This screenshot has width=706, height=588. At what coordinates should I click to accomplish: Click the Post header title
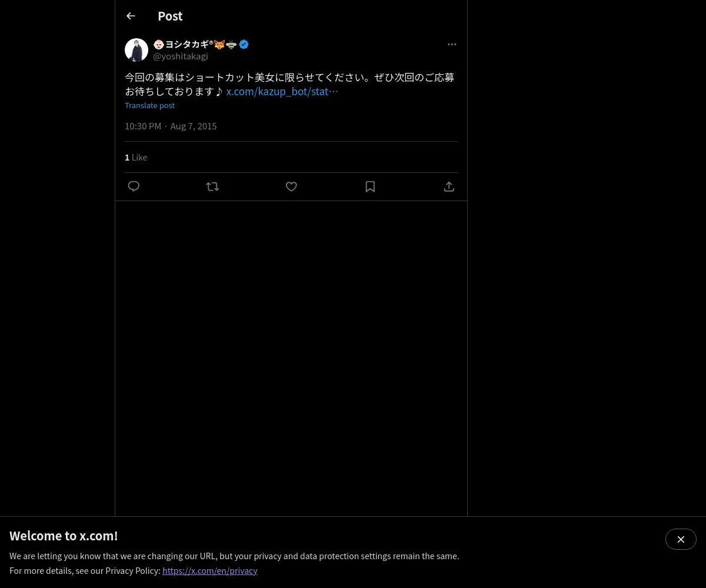click(x=170, y=16)
